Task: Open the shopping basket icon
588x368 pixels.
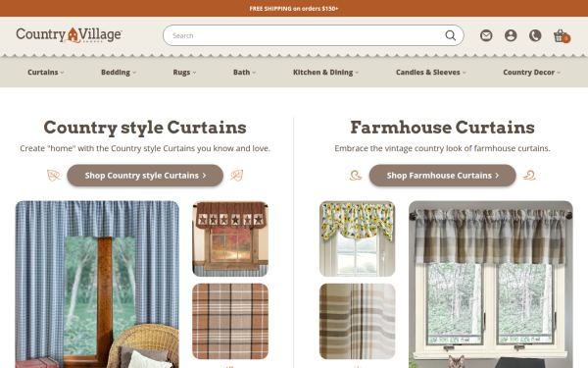Action: 562,35
